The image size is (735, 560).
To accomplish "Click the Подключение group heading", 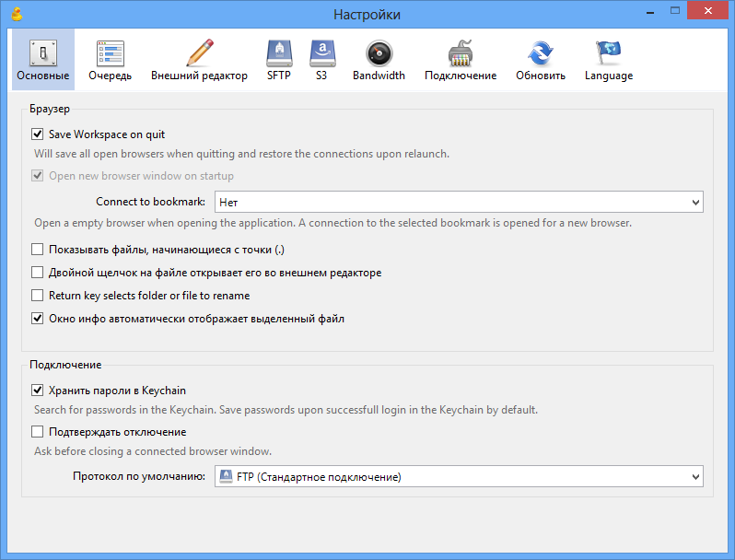I will click(x=65, y=365).
